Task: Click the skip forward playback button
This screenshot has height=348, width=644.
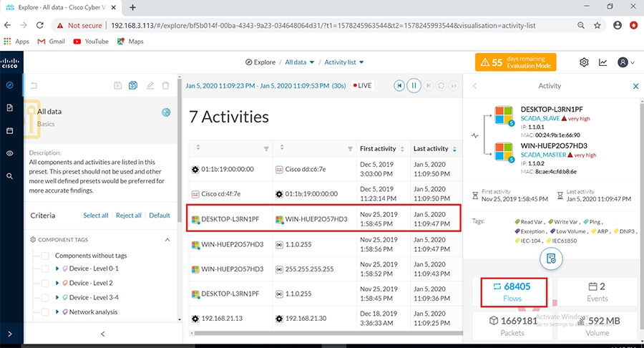Action: pyautogui.click(x=428, y=85)
